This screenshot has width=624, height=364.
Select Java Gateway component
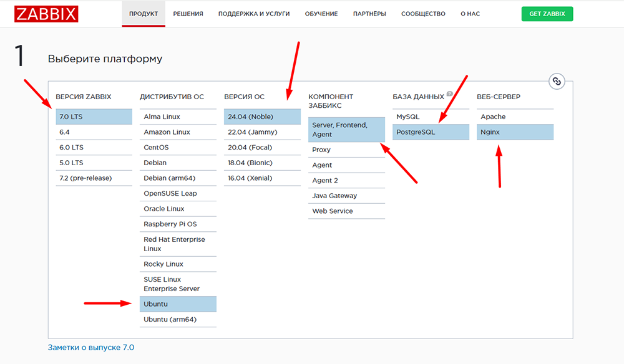tap(346, 196)
